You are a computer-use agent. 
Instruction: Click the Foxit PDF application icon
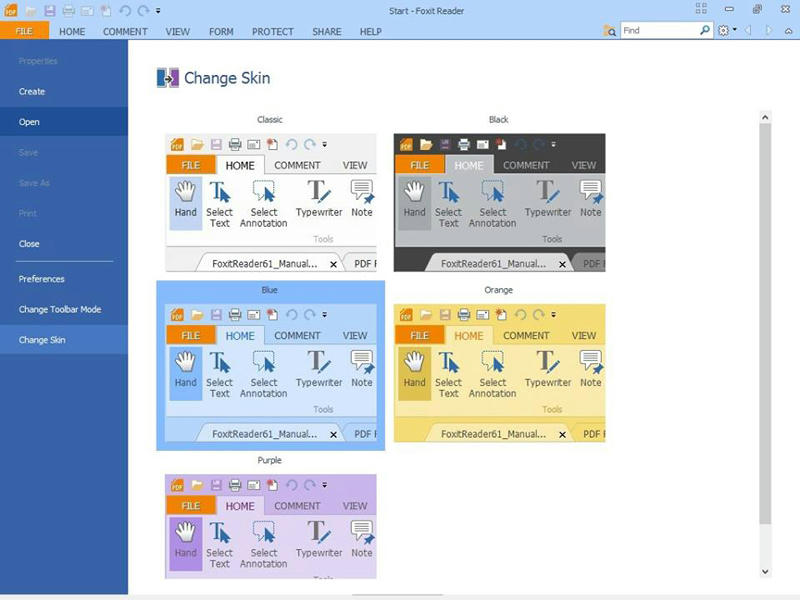pyautogui.click(x=11, y=10)
